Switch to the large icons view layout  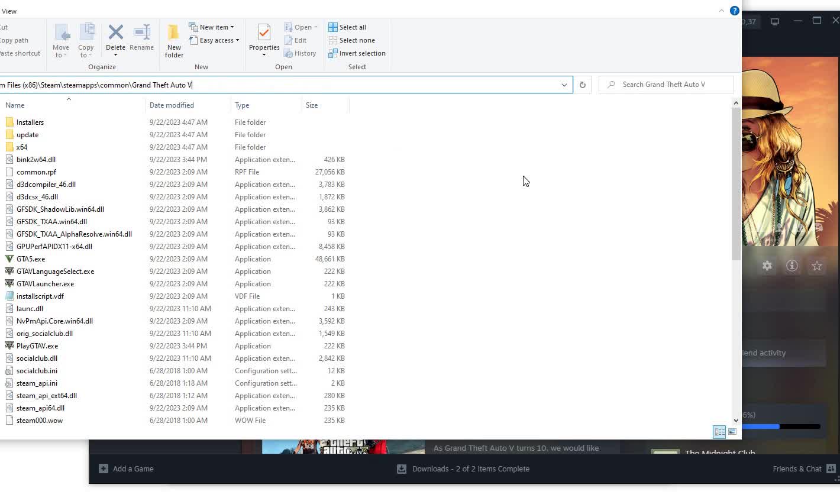pyautogui.click(x=732, y=432)
